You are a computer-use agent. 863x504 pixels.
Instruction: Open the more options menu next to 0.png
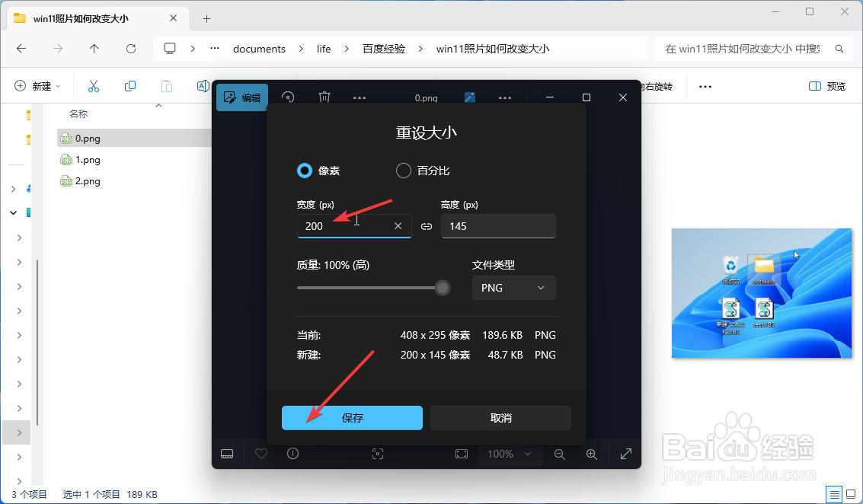pyautogui.click(x=359, y=97)
